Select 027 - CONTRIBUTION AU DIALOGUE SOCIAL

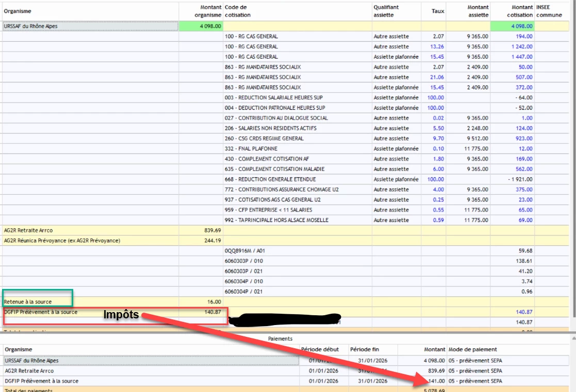pos(276,118)
